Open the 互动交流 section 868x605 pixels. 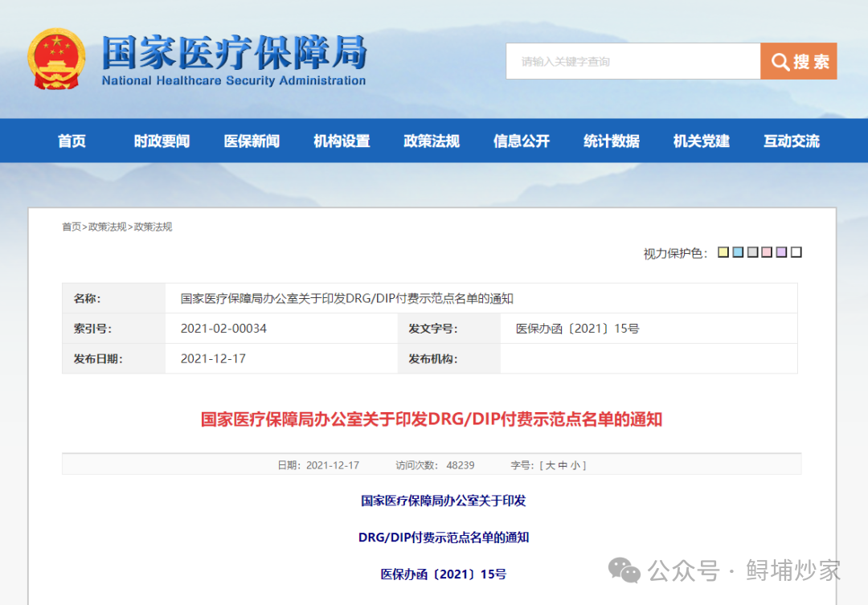coord(790,140)
